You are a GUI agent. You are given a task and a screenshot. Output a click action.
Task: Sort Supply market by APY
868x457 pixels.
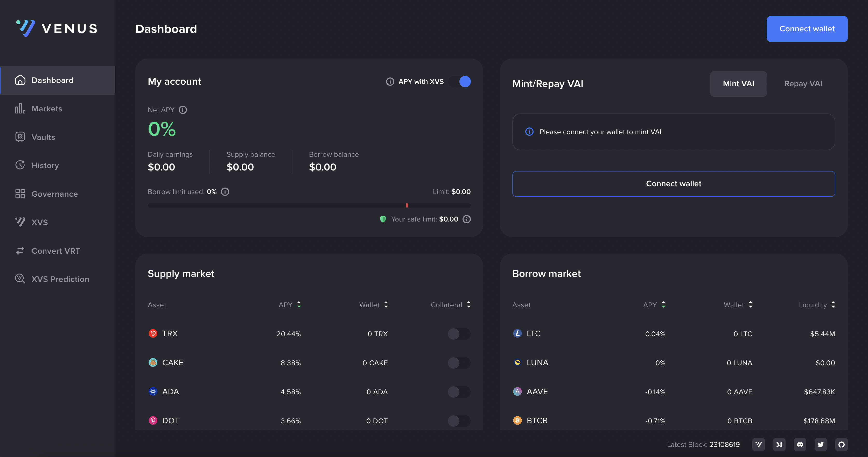click(290, 305)
